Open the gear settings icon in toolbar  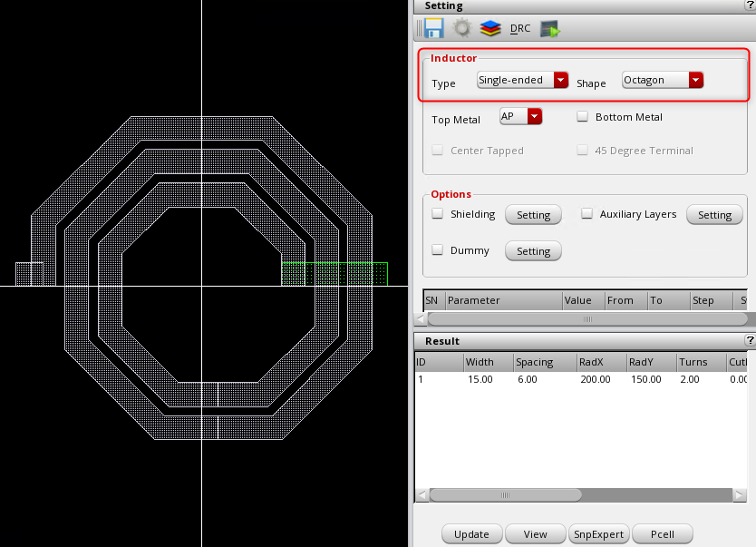pos(462,28)
